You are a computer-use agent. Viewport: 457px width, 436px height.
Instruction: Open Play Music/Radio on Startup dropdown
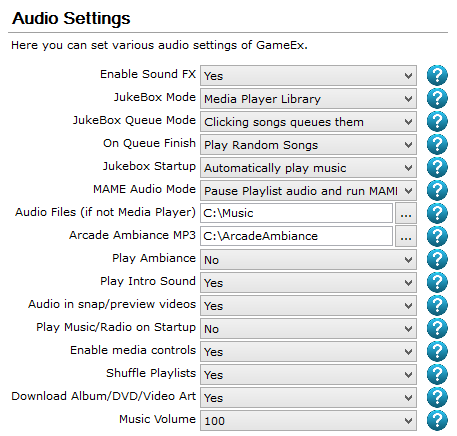(308, 329)
